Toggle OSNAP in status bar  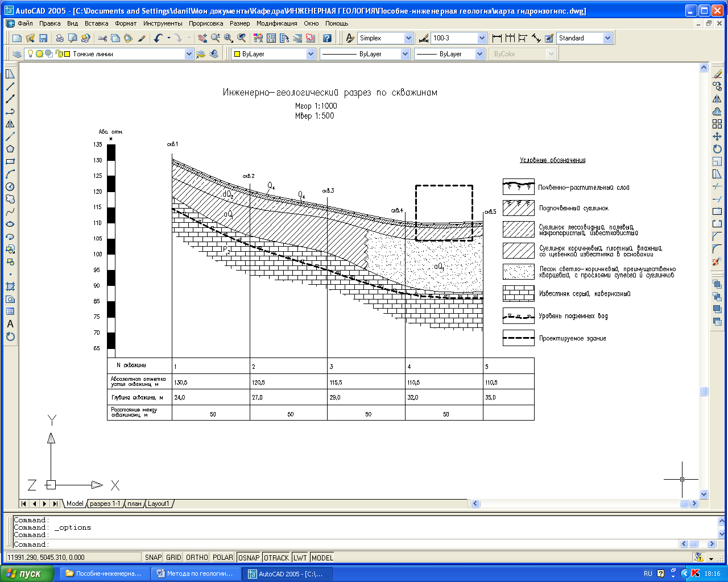249,558
